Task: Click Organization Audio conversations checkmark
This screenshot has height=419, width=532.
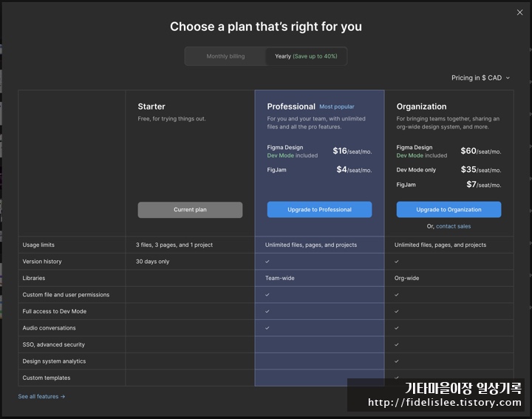Action: [x=396, y=327]
